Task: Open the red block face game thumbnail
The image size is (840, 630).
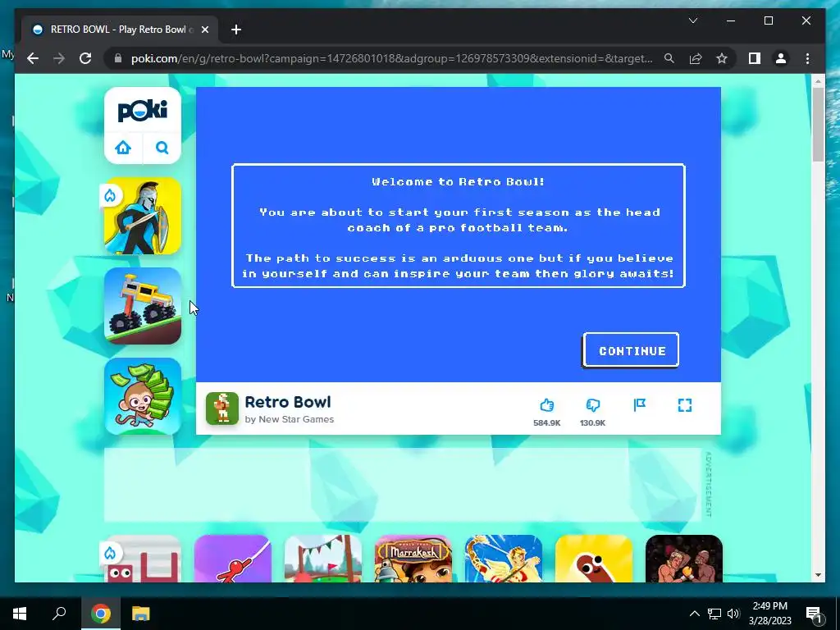Action: [x=143, y=558]
